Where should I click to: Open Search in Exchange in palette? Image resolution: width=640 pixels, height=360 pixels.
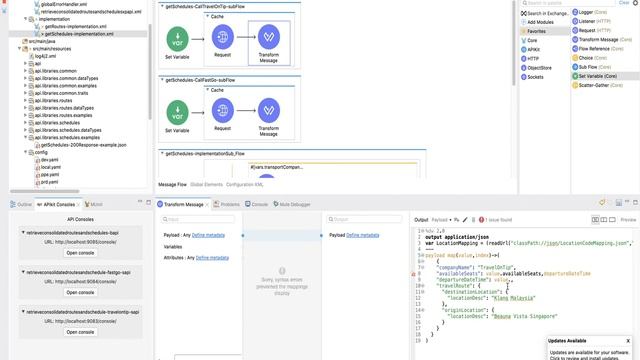click(x=544, y=13)
